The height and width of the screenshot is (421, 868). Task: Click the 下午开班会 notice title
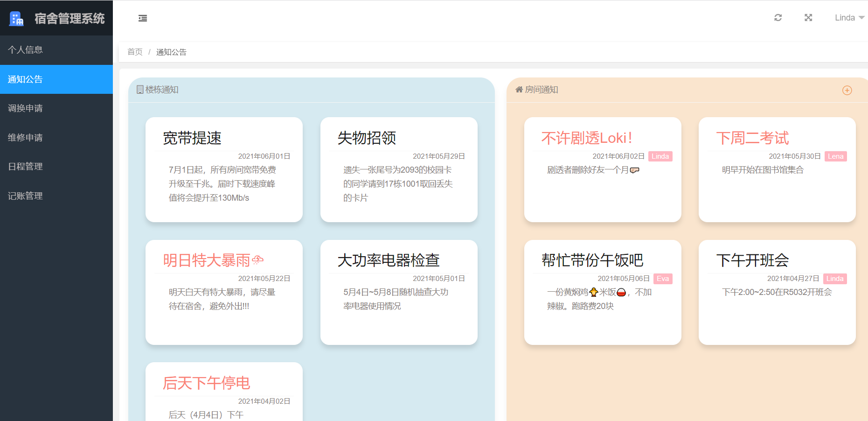(x=752, y=260)
